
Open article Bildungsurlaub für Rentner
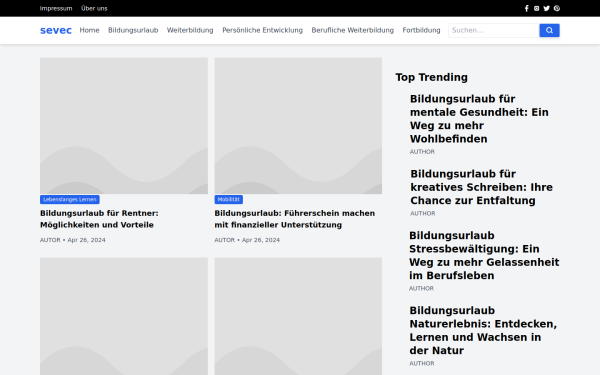click(99, 219)
